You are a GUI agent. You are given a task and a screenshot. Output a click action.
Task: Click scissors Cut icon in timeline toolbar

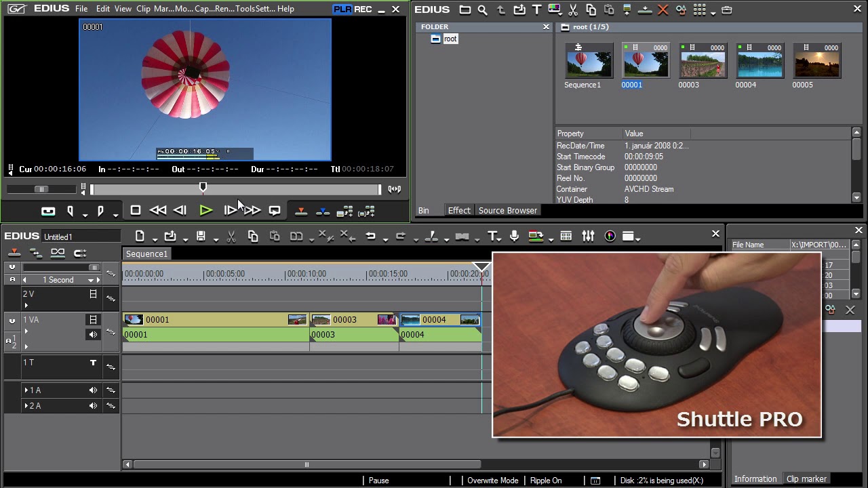coord(231,236)
